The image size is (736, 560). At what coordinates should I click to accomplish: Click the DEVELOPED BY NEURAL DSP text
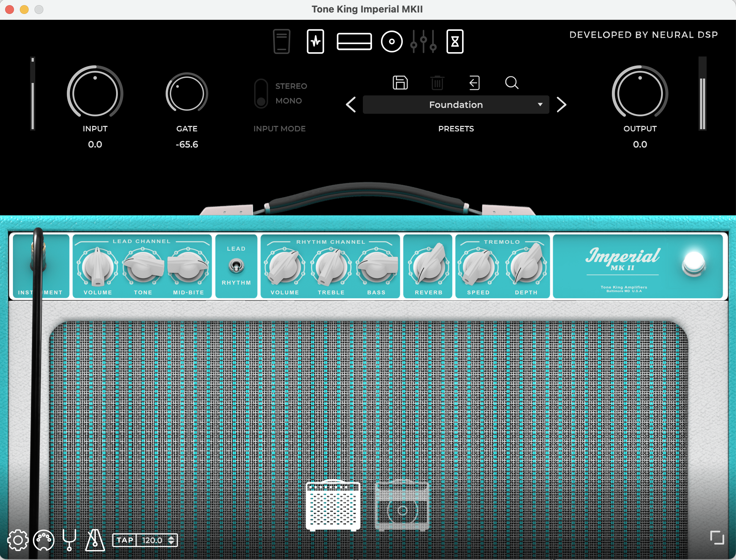(643, 35)
